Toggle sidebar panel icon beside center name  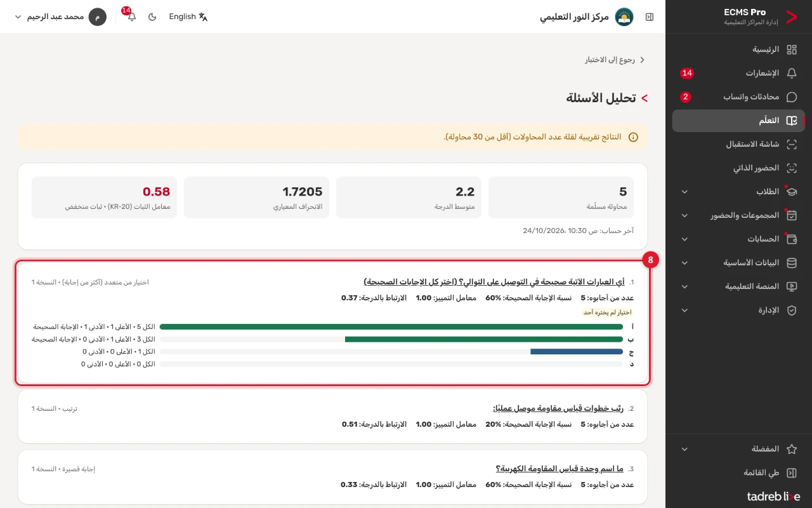(x=650, y=17)
